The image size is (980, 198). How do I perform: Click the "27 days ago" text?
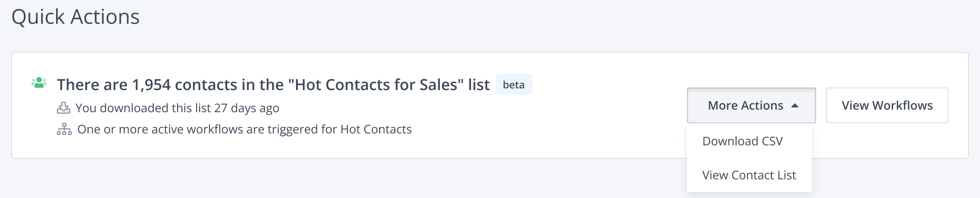(x=247, y=108)
